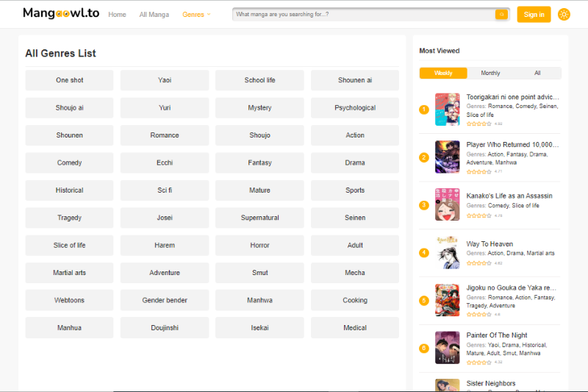Image resolution: width=588 pixels, height=392 pixels.
Task: Open the Toorigakari ni one point advice title
Action: 512,97
